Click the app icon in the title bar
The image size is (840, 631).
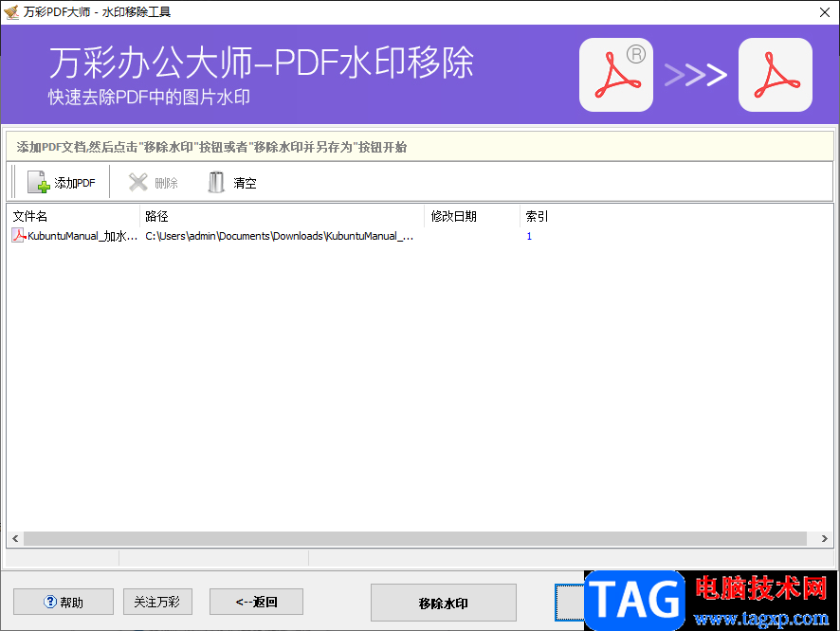pyautogui.click(x=11, y=11)
